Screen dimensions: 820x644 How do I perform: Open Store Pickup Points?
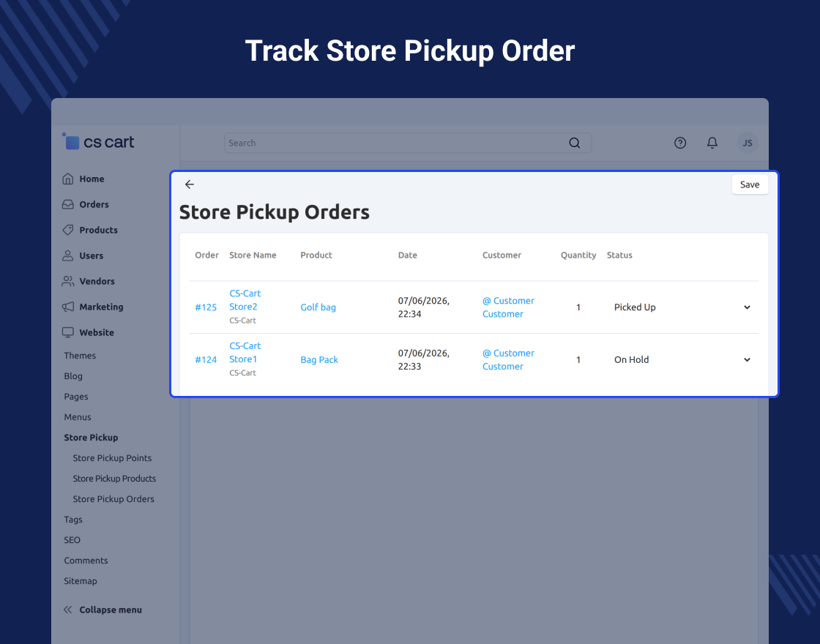pos(112,458)
